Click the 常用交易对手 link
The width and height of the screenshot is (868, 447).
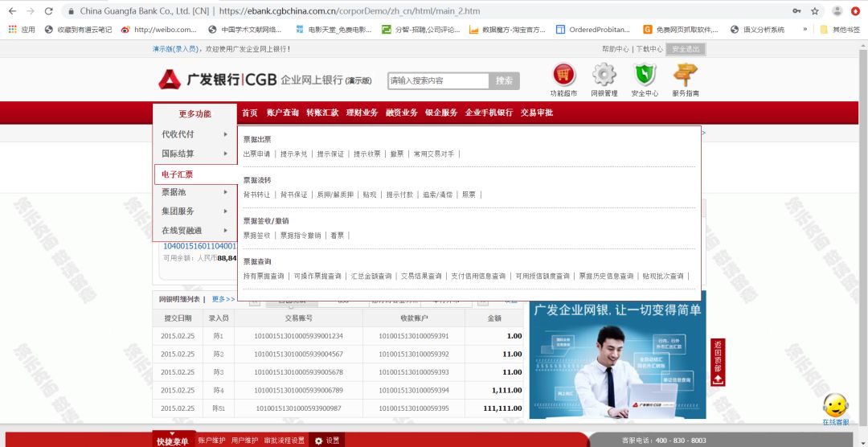click(434, 154)
